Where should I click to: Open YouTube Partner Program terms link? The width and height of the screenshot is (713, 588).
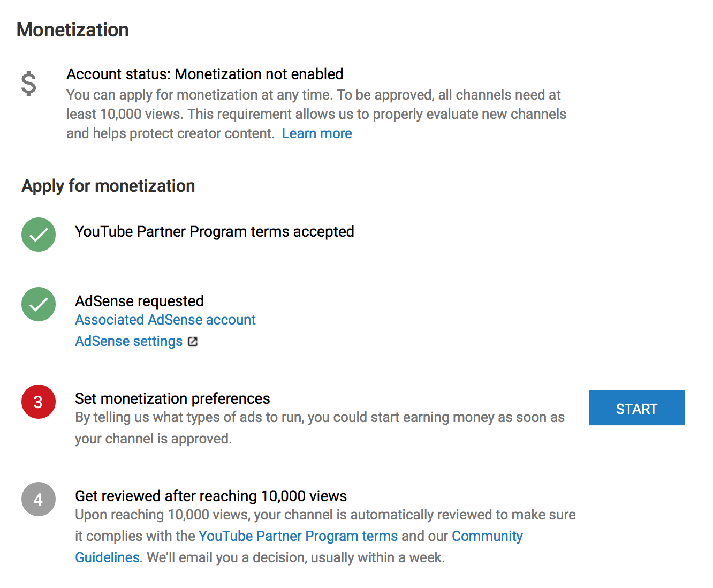tap(298, 536)
